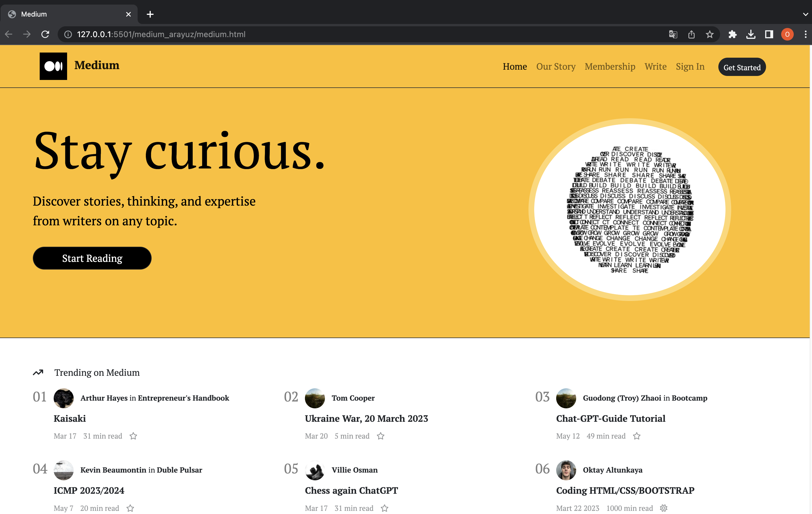Open the downloads icon in the toolbar
Image resolution: width=812 pixels, height=514 pixels.
click(x=751, y=34)
